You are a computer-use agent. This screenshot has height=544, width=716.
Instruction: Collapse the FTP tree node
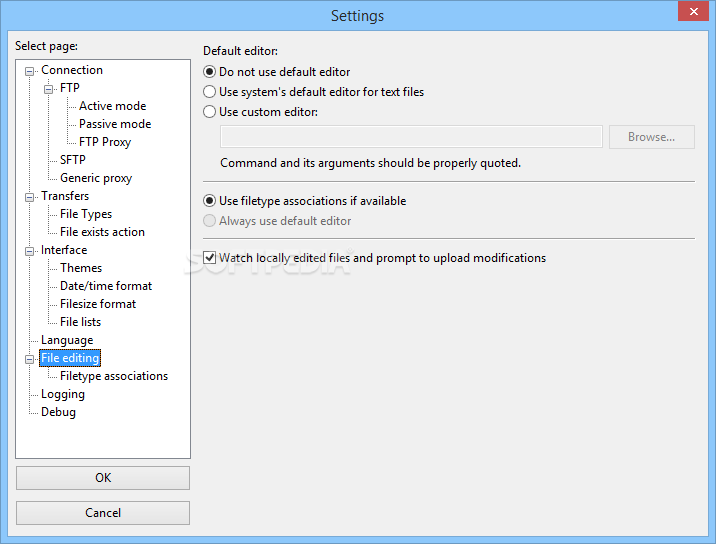[x=48, y=89]
